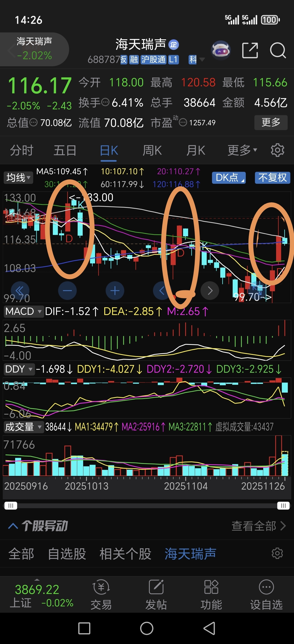This screenshot has height=644, width=294.
Task: Select the 海天瑞声 filter tab
Action: (190, 554)
